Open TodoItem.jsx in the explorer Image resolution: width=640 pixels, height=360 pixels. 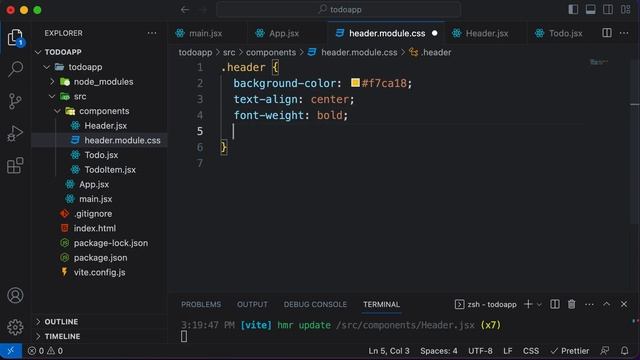[x=99, y=170]
